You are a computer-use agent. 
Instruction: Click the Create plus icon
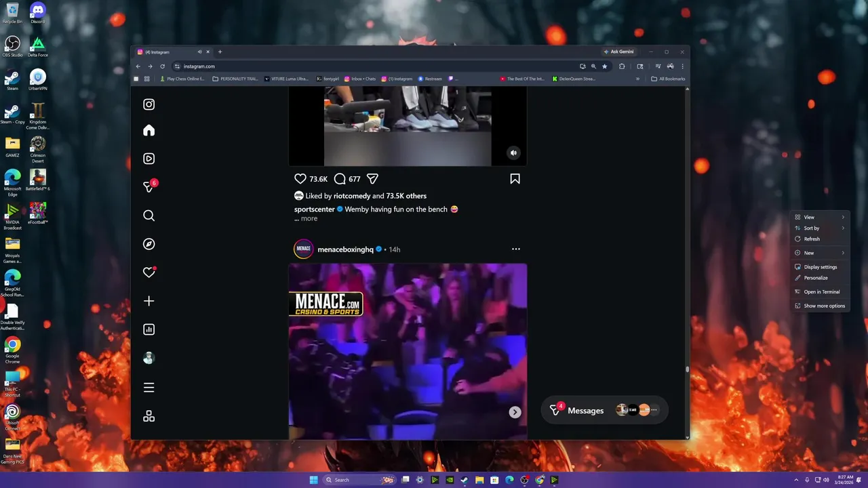click(149, 301)
